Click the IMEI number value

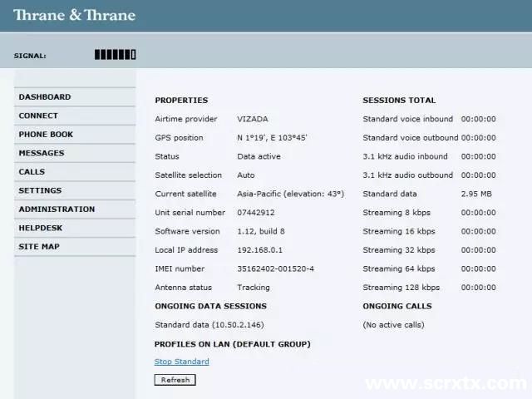(x=275, y=268)
